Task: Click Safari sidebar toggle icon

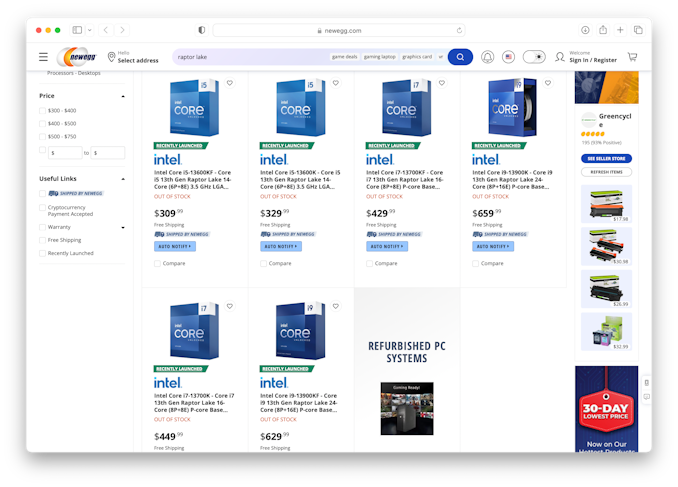Action: click(x=77, y=30)
